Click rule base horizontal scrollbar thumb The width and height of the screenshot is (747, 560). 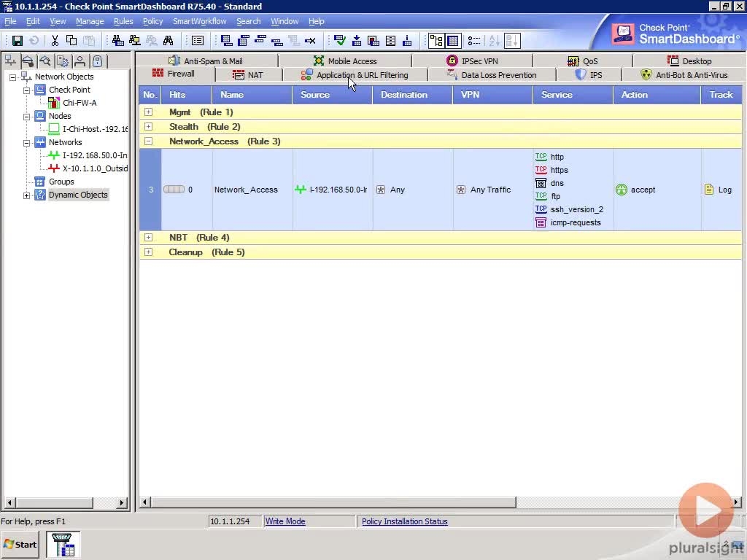point(333,502)
